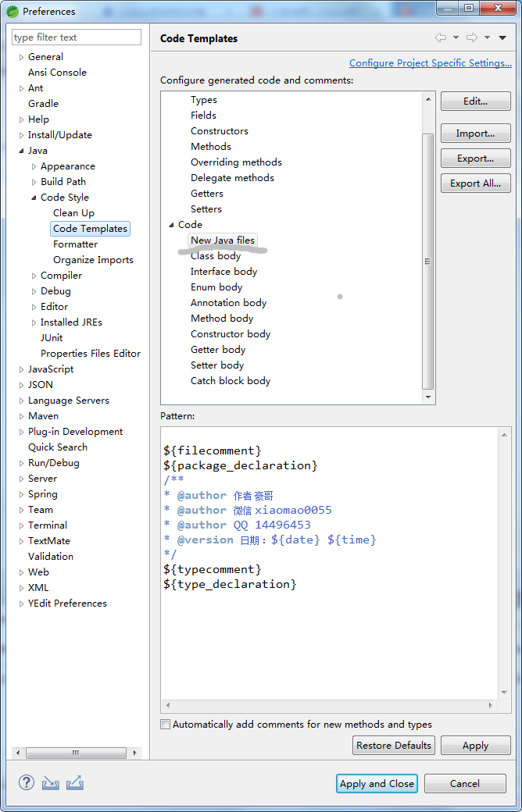Select New Java files template
Screen dimensions: 522x812
223,240
